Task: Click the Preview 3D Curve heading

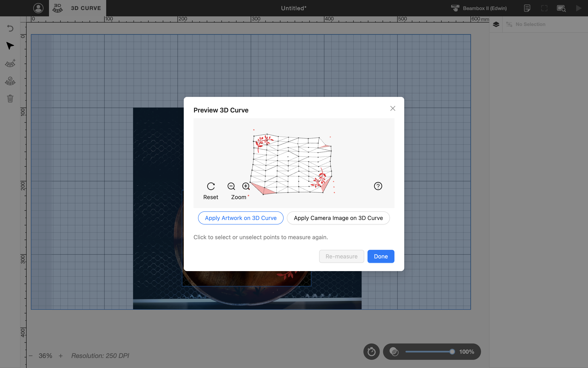Action: [x=221, y=110]
